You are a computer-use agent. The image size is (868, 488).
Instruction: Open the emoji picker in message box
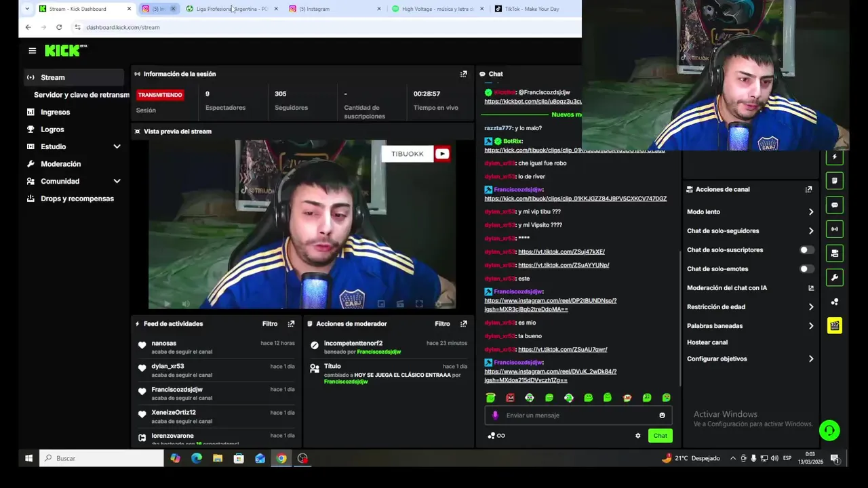(x=663, y=415)
